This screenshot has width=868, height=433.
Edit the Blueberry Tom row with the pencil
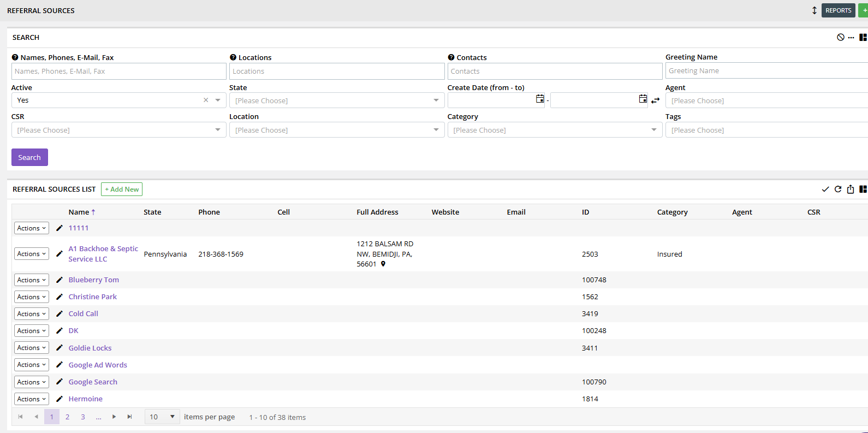pyautogui.click(x=60, y=280)
